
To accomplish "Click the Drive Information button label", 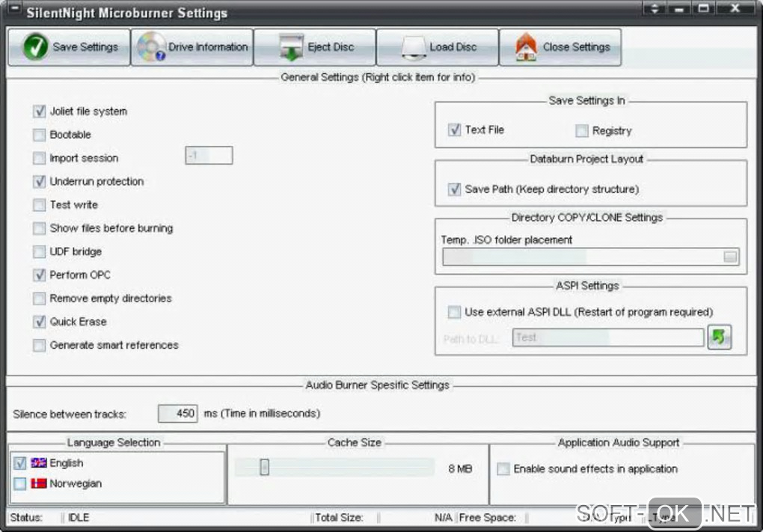I will pos(208,46).
